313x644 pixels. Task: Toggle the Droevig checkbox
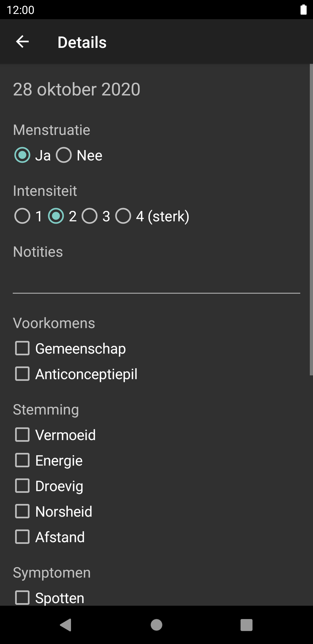point(22,486)
